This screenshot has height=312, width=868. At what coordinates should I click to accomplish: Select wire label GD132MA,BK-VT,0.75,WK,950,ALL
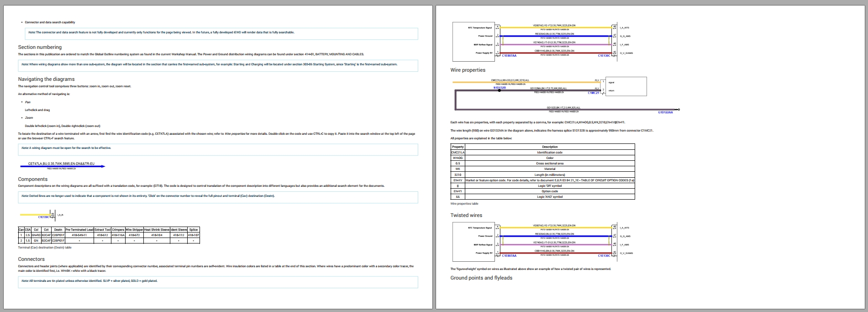click(548, 88)
